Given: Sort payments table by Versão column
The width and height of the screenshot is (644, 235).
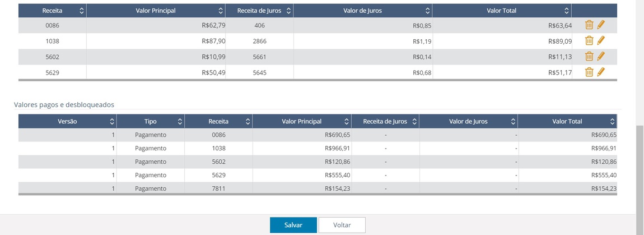Looking at the screenshot, I should (x=67, y=121).
